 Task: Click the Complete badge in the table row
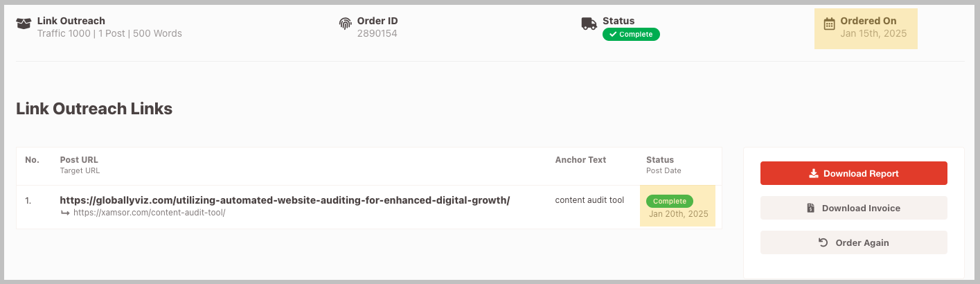[x=669, y=201]
